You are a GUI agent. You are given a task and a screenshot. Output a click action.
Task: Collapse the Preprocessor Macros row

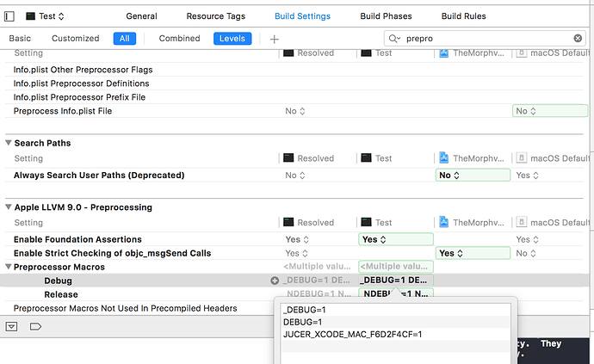(9, 267)
